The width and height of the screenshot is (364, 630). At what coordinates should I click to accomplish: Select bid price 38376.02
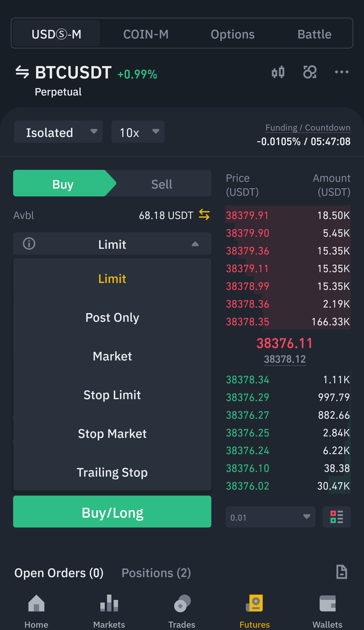(x=247, y=486)
